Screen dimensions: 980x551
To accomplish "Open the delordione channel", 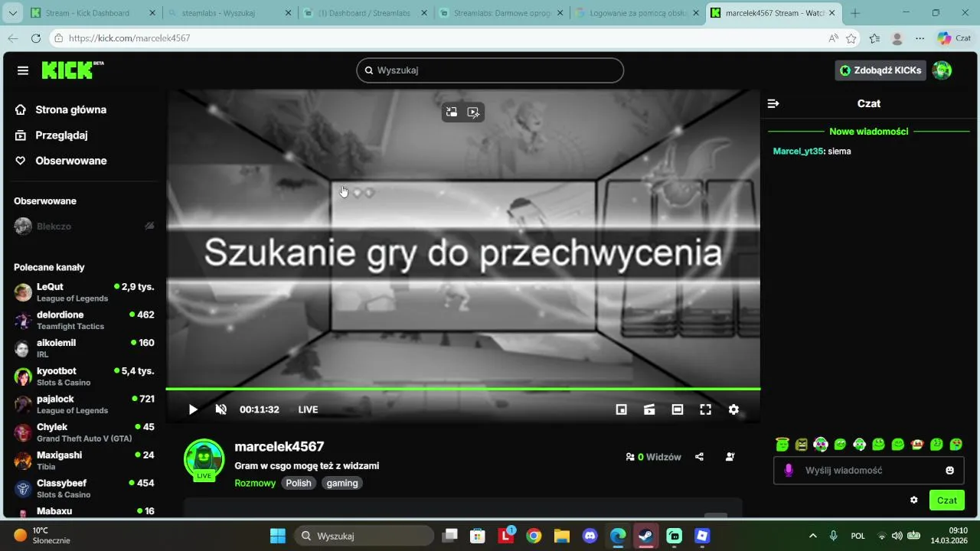I will 84,320.
